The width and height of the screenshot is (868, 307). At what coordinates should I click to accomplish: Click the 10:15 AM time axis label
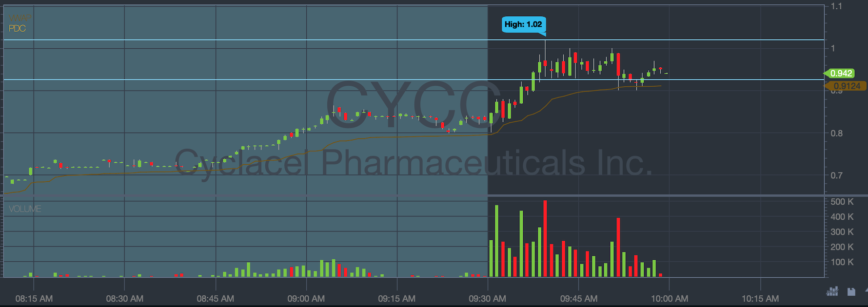tap(760, 298)
